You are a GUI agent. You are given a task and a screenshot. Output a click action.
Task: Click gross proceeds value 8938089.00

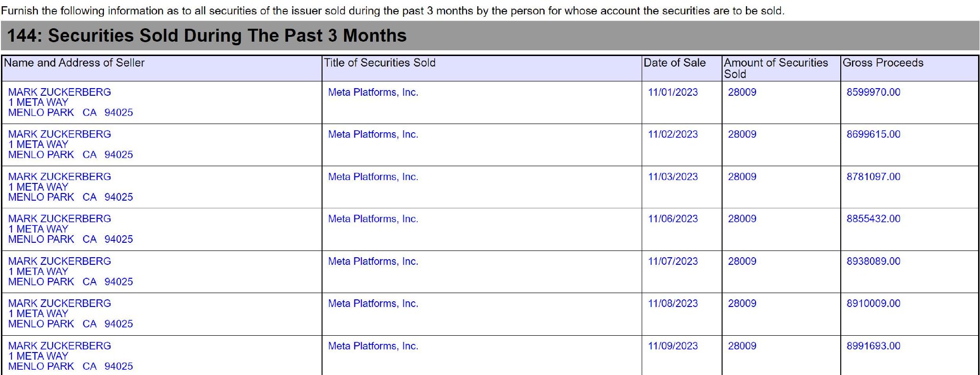(x=873, y=261)
